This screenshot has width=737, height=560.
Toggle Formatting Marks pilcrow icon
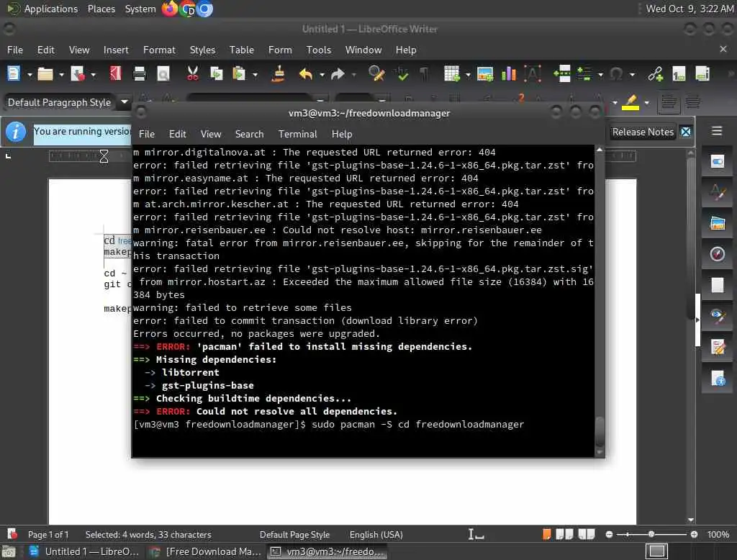[x=424, y=74]
